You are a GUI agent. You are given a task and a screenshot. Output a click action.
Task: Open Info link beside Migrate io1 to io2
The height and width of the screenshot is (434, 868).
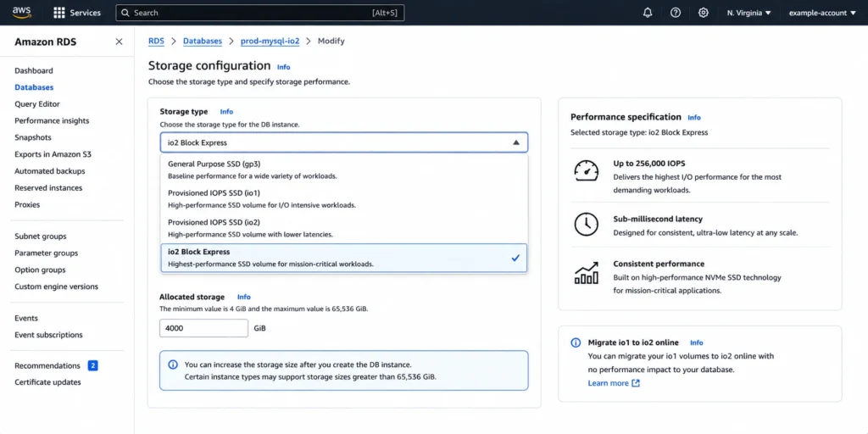coord(697,343)
